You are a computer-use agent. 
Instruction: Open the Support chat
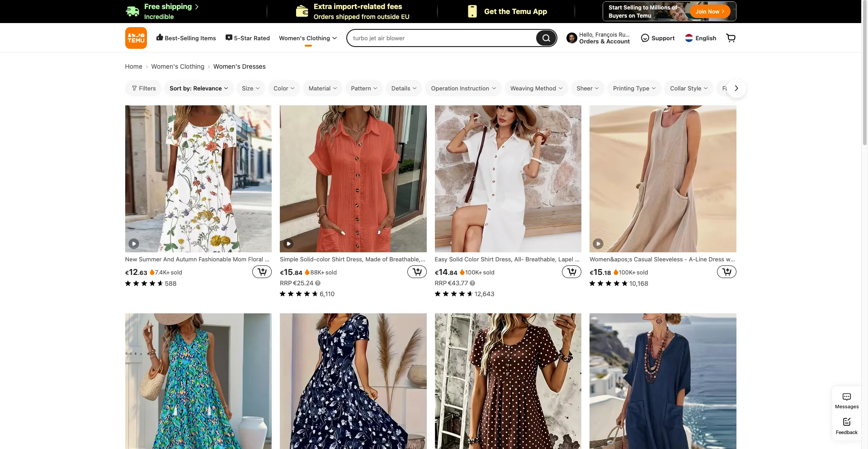[658, 38]
